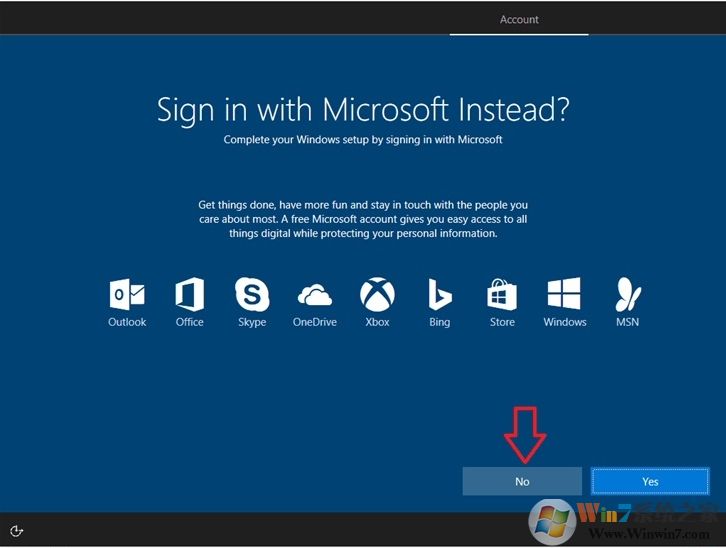This screenshot has height=548, width=726.
Task: Click the Store label text
Action: click(502, 322)
